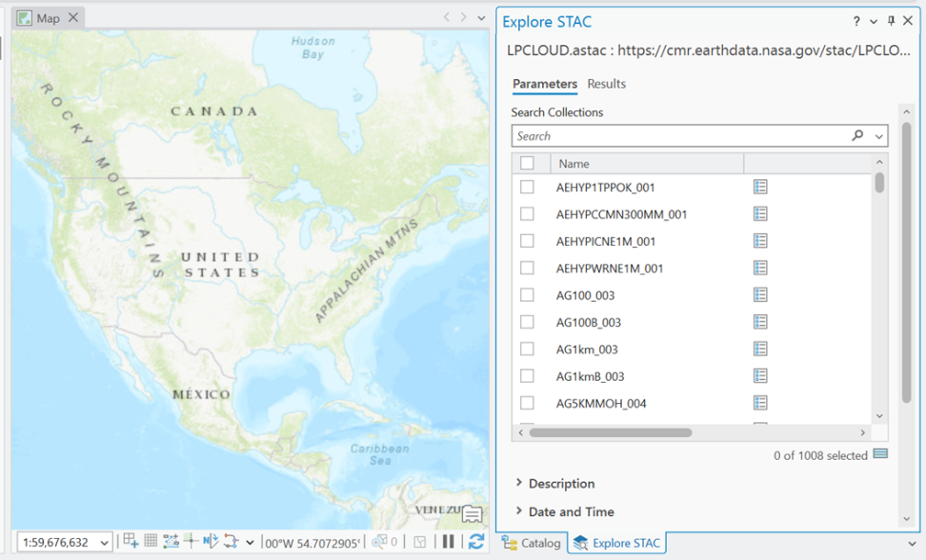
Task: Click the selected features zoom icon
Action: pyautogui.click(x=379, y=542)
